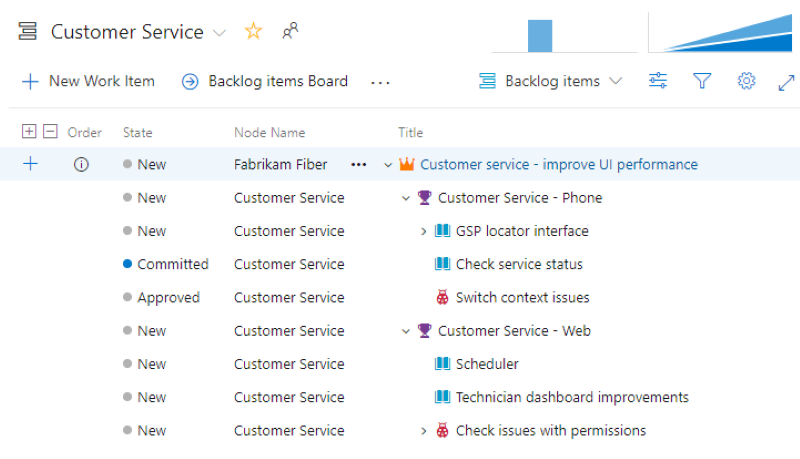Click book icon for GSP locator interface
This screenshot has height=459, width=800.
442,231
